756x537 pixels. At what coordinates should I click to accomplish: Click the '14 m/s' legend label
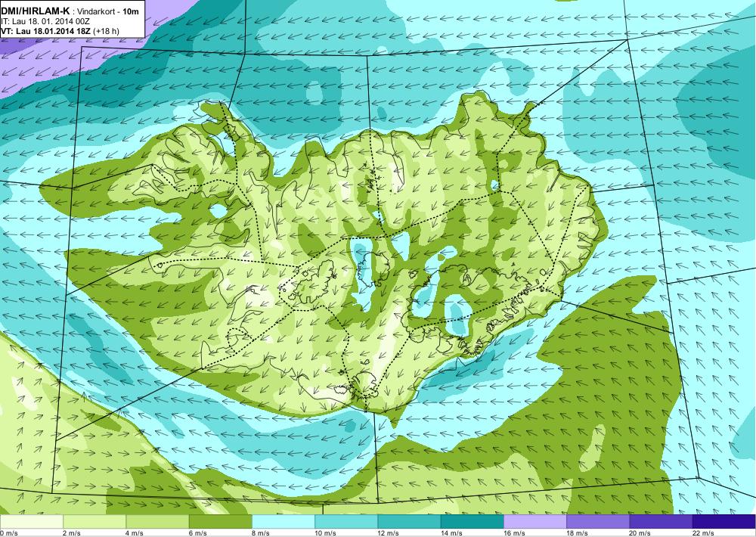(451, 533)
